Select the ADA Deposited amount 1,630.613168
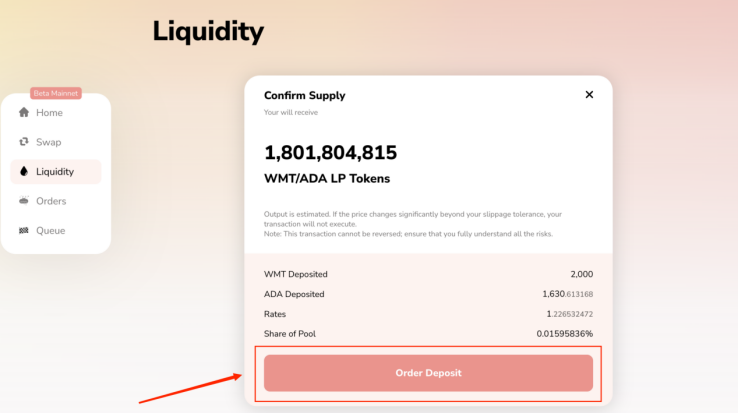 [568, 294]
